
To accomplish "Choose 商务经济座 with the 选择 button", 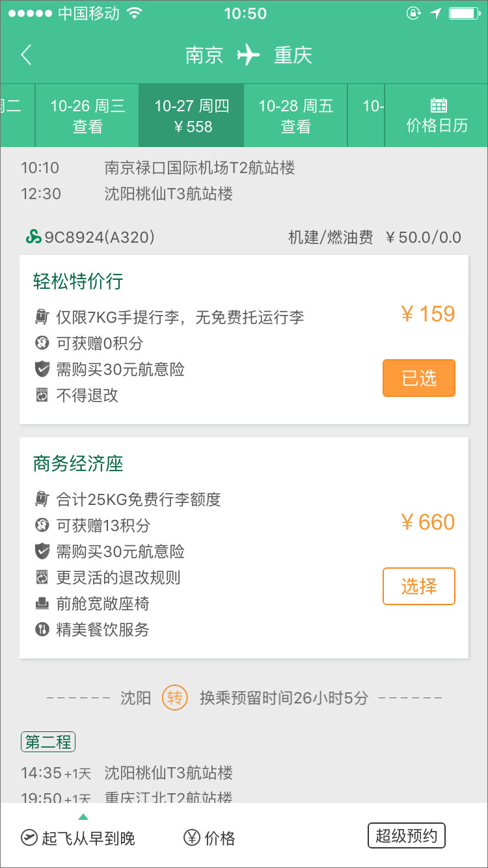I will coord(418,586).
